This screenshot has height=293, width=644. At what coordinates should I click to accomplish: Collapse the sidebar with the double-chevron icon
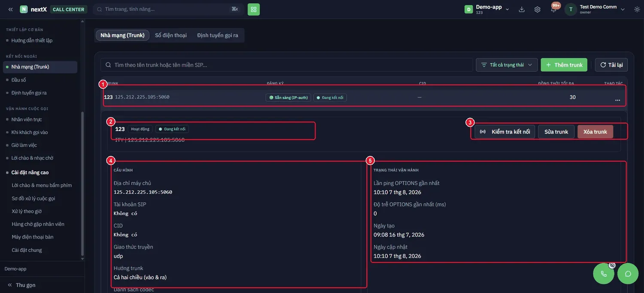10,9
